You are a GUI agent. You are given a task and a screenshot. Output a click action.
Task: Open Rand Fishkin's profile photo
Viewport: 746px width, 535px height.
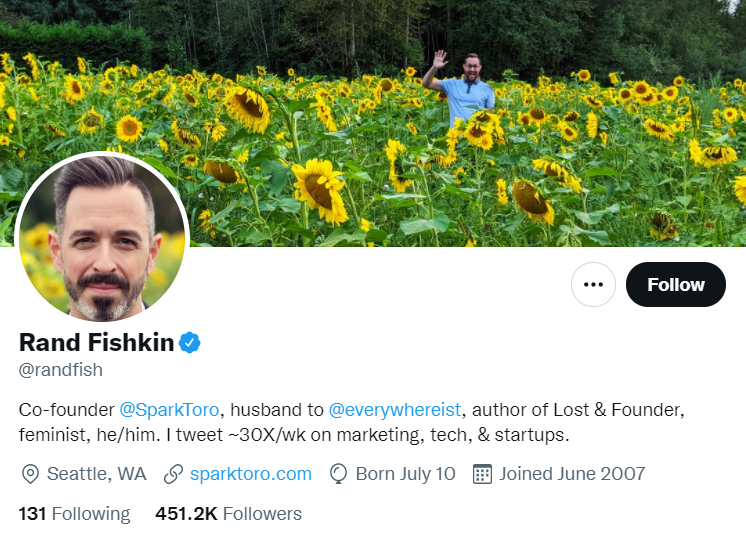click(102, 238)
